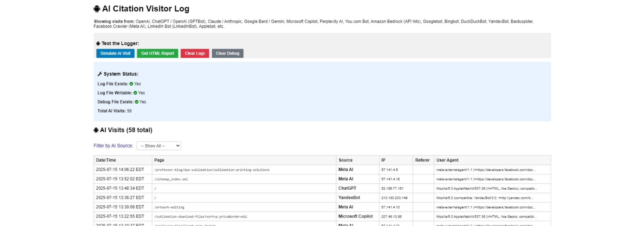
Task: Click Meta AI source in the 14:06:22 row
Action: 346,169
